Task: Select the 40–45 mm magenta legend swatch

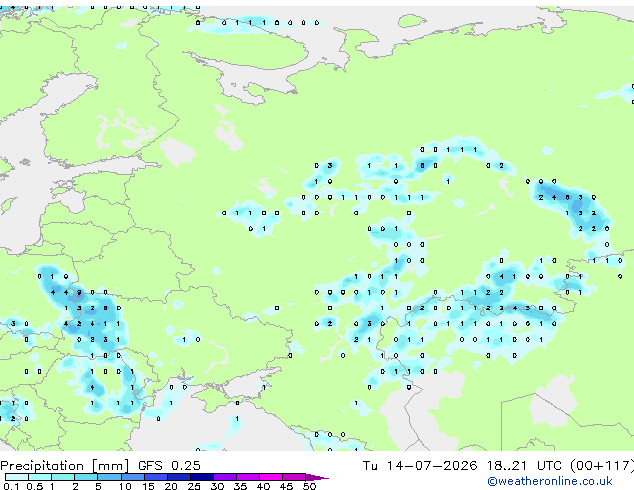Action: pos(271,477)
